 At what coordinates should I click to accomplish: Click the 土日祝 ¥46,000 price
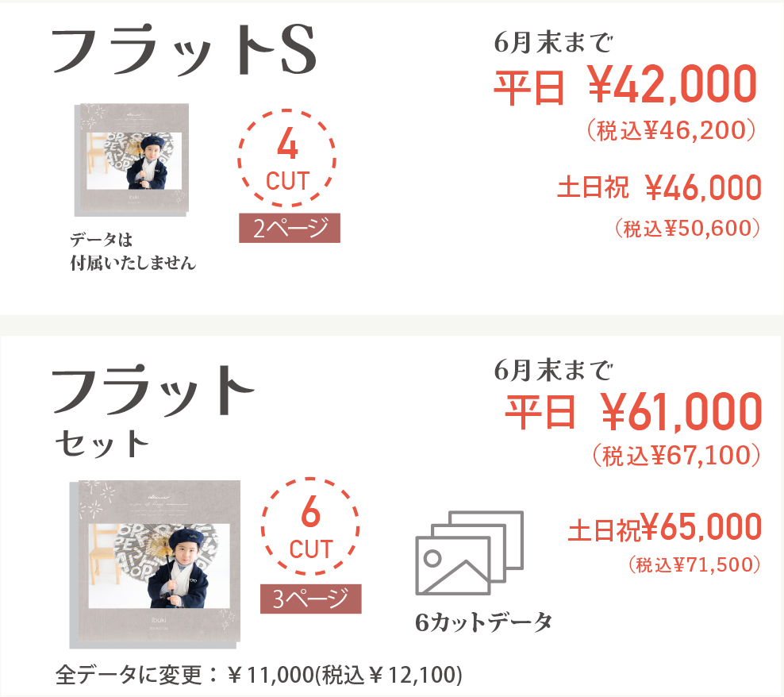coord(659,188)
